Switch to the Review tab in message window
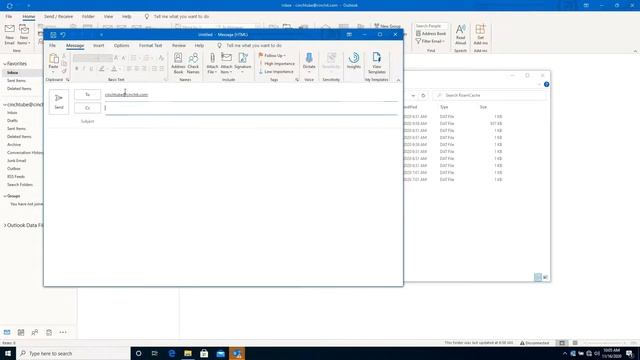 [179, 45]
